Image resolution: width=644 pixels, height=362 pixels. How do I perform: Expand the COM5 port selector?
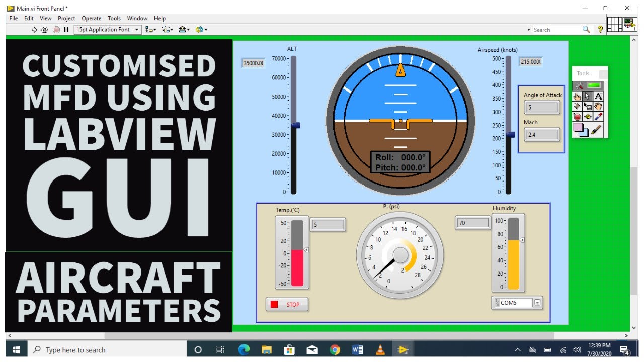[x=537, y=303]
